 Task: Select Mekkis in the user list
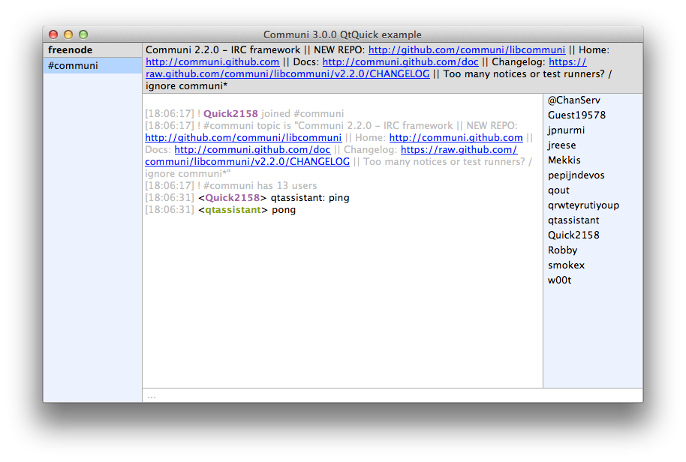point(564,160)
